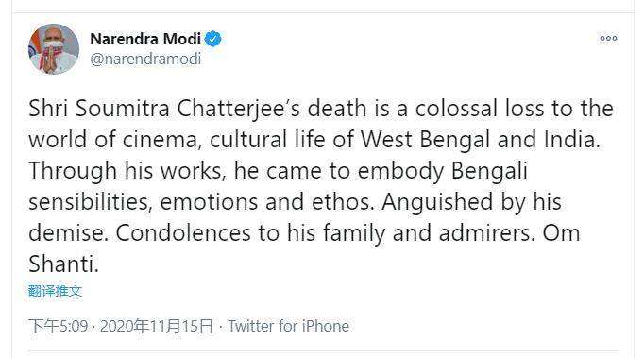The width and height of the screenshot is (644, 358).
Task: Open the 下午5:09 timestamp link
Action: (x=59, y=326)
